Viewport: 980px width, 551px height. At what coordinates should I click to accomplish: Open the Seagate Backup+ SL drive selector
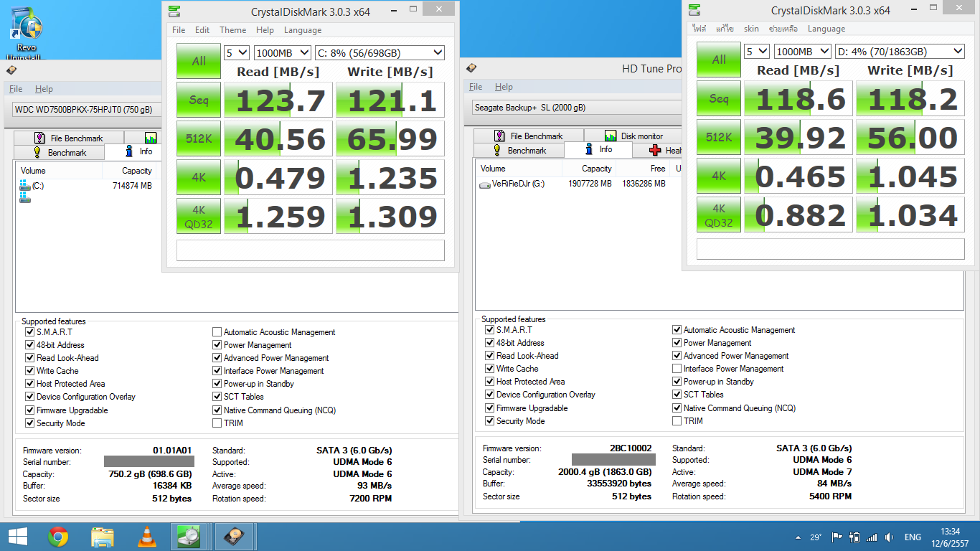point(576,108)
